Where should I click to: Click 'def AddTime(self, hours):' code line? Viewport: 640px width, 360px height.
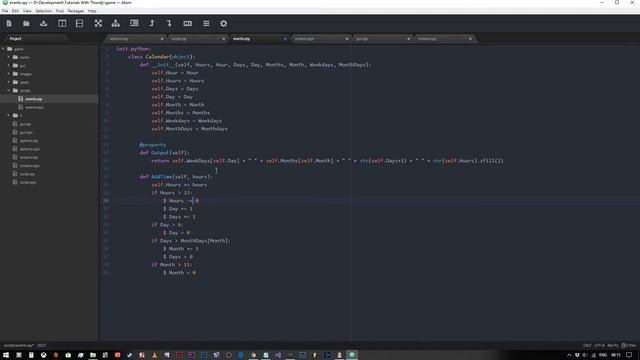pos(176,177)
